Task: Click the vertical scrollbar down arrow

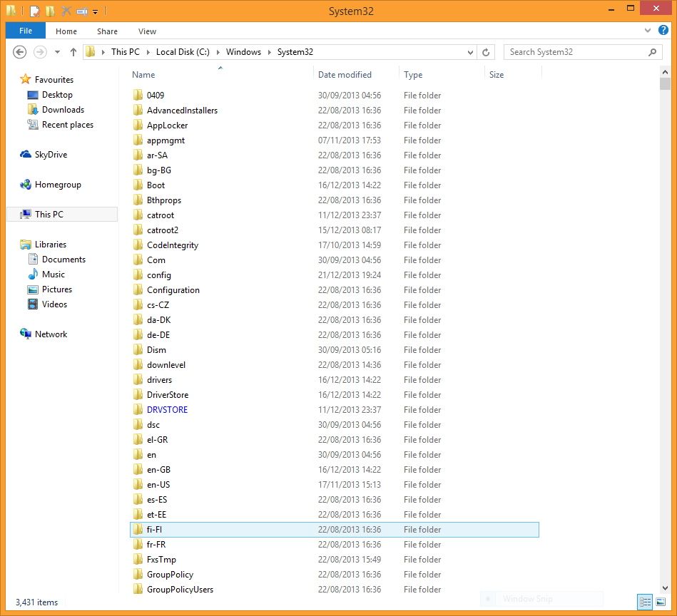Action: [x=665, y=588]
